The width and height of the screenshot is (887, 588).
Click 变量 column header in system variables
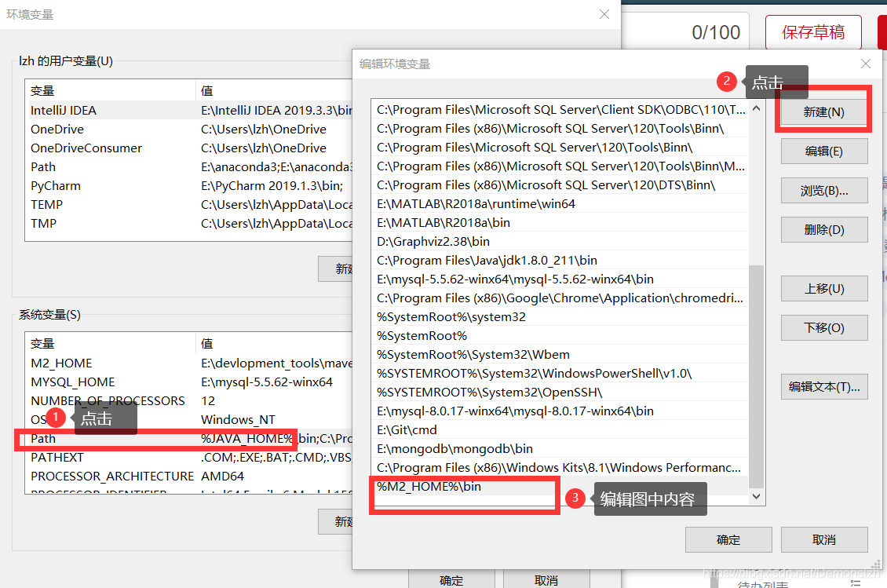[111, 344]
